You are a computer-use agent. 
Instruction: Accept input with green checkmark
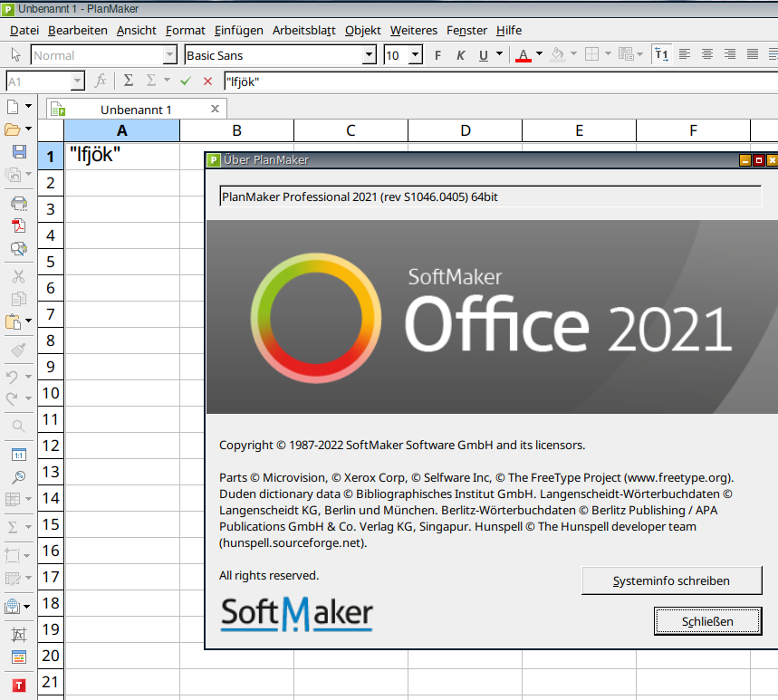pos(186,81)
